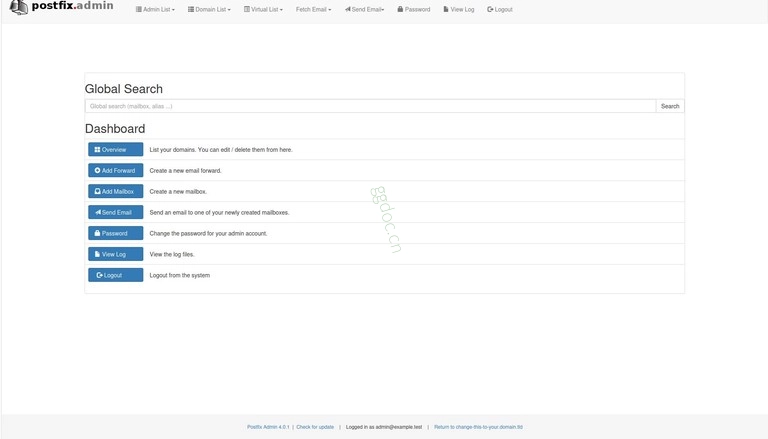Screen dimensions: 768x439
Task: Expand the Domain List dropdown
Action: tap(209, 9)
